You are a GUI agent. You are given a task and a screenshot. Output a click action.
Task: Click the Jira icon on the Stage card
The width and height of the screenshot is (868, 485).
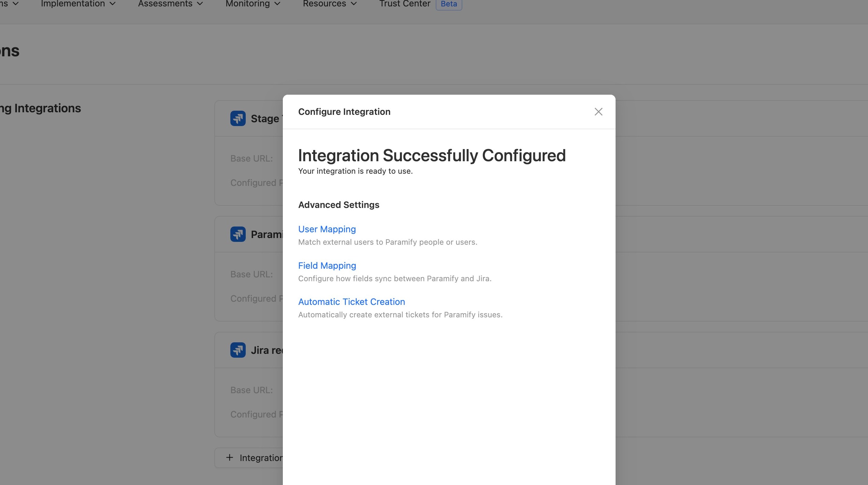238,118
